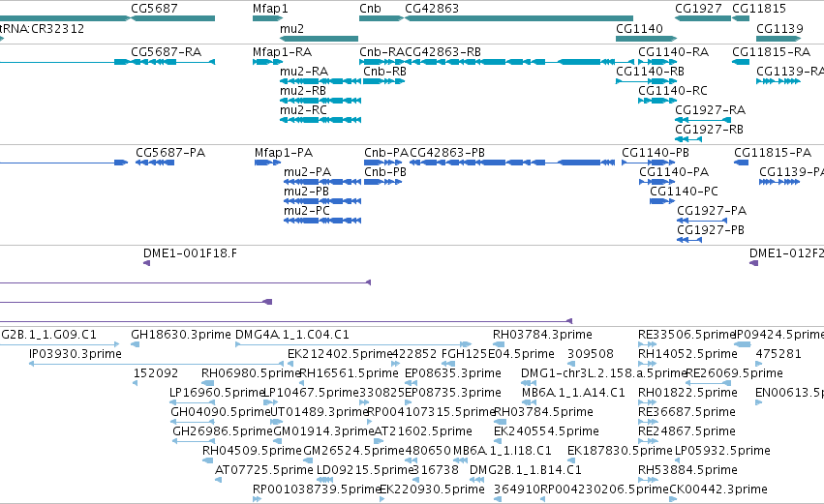Click EST label GH04090.5prime

tap(220, 413)
